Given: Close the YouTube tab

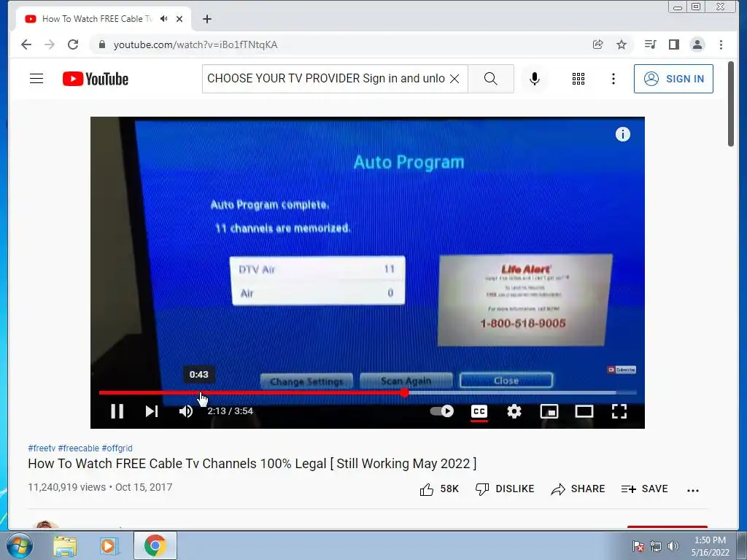Looking at the screenshot, I should (179, 19).
